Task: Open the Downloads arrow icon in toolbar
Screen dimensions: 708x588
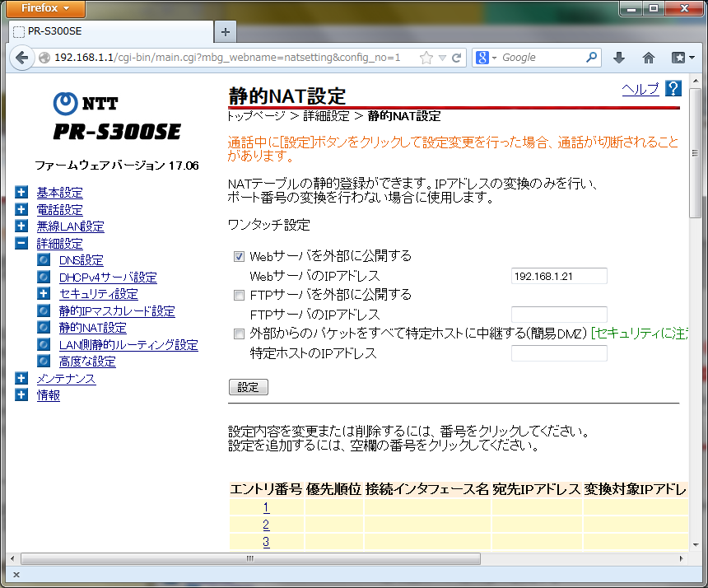Action: coord(619,58)
